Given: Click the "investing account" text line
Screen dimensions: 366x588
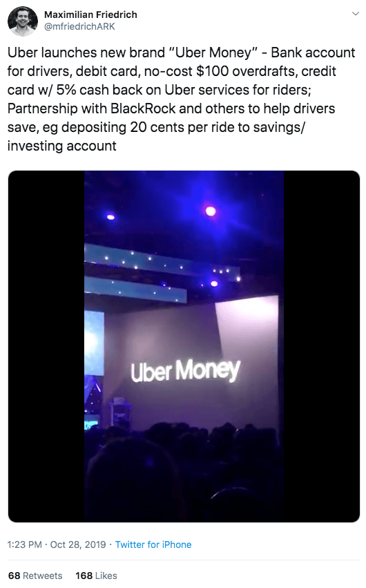Looking at the screenshot, I should [62, 146].
